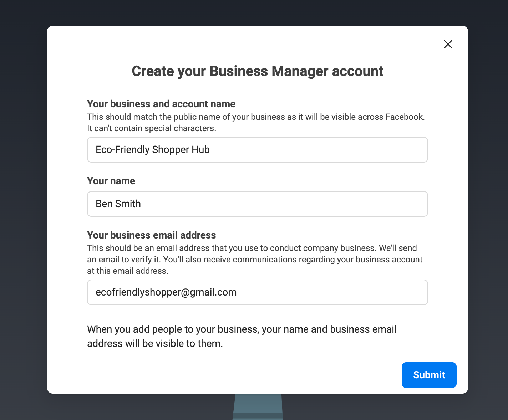Place cursor in the Ben Smith field
The height and width of the screenshot is (420, 508).
click(x=257, y=204)
